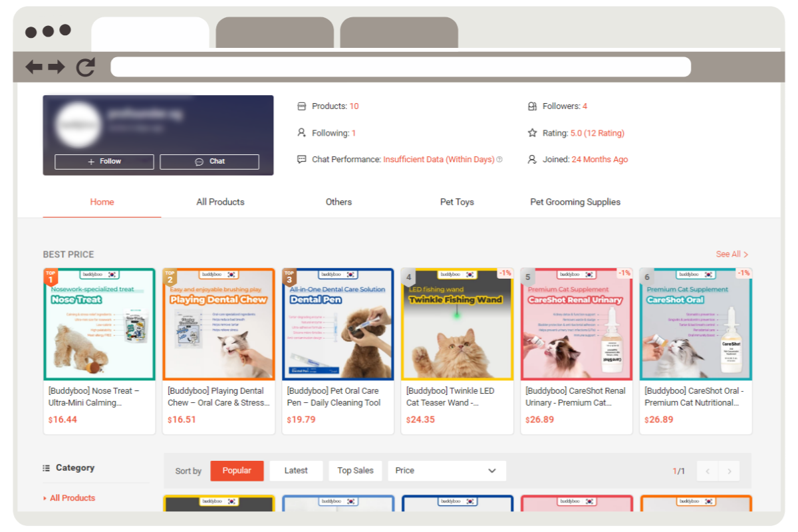Sort products by Top Sales
The height and width of the screenshot is (532, 798).
point(355,471)
